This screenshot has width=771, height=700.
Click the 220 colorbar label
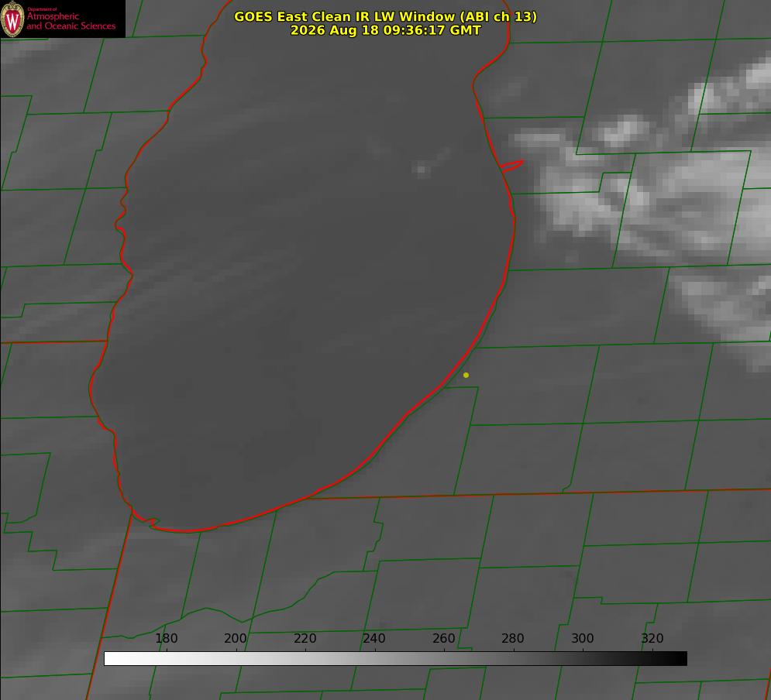click(x=305, y=638)
